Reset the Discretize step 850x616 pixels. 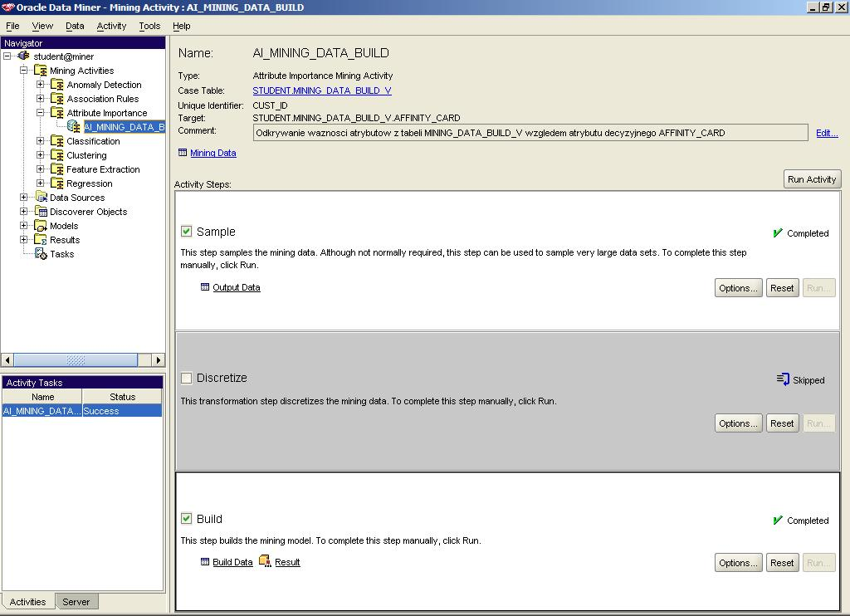pos(782,423)
